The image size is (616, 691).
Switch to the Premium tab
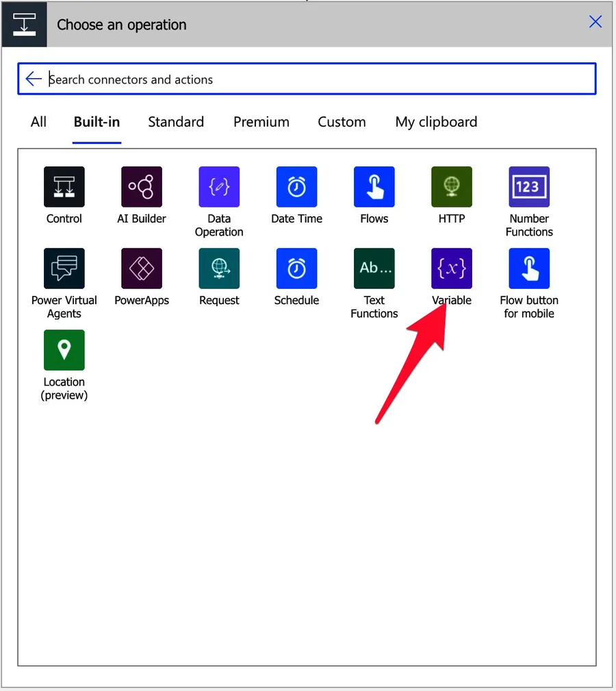pos(261,122)
